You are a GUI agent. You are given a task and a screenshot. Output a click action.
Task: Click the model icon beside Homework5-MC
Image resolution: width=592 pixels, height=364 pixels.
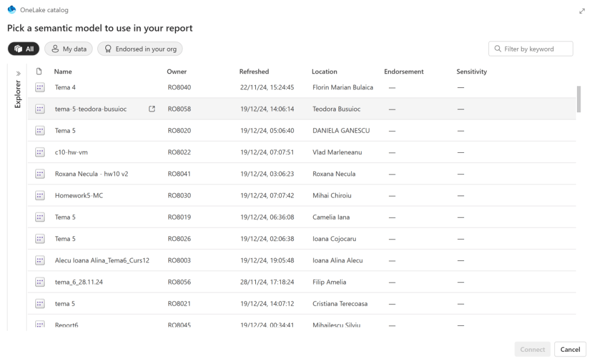40,196
